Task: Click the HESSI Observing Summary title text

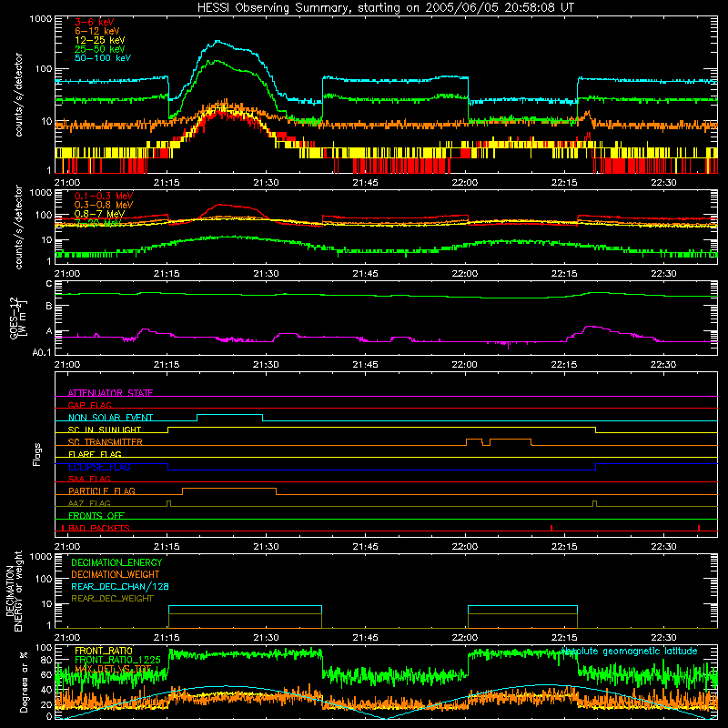Action: click(386, 8)
